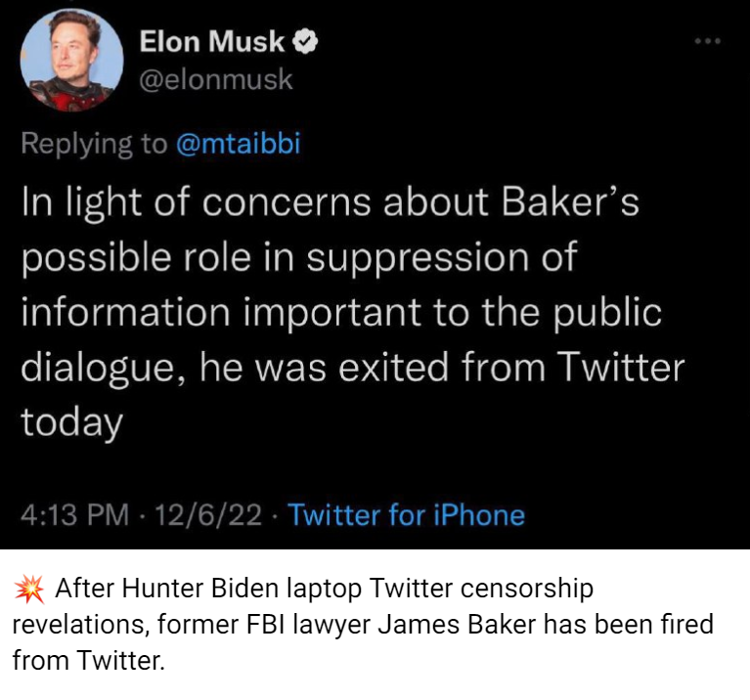Click the tweet's first line mentioning Baker's
This screenshot has width=750, height=700.
click(330, 202)
